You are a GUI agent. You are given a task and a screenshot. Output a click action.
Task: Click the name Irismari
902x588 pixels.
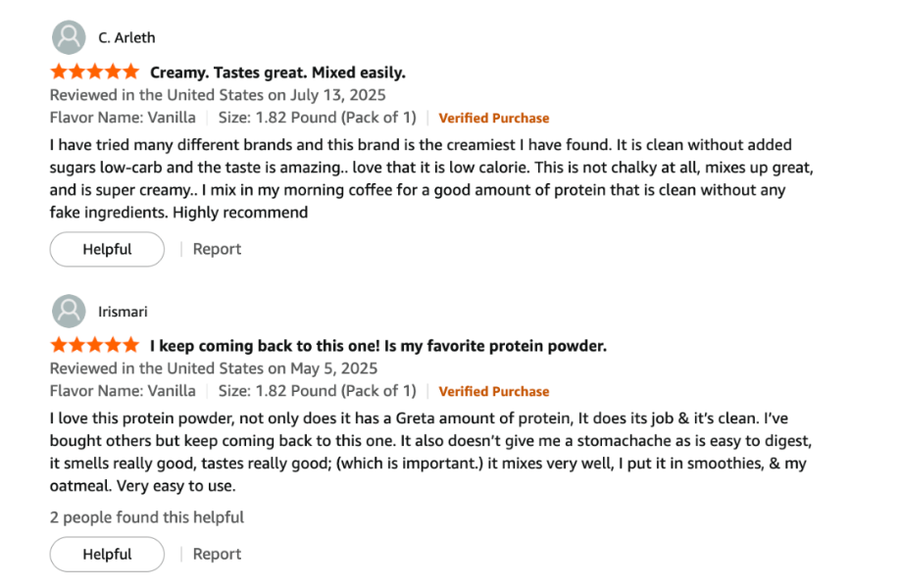click(123, 311)
